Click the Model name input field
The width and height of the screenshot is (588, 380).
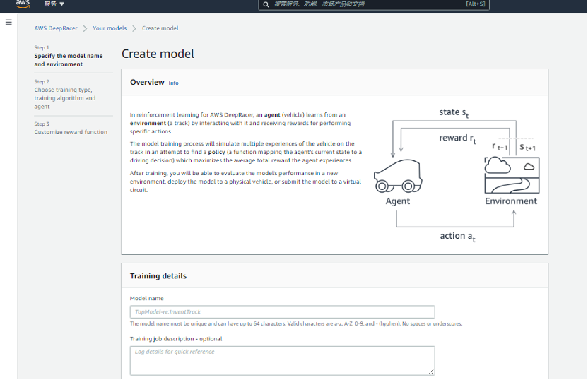coord(282,311)
